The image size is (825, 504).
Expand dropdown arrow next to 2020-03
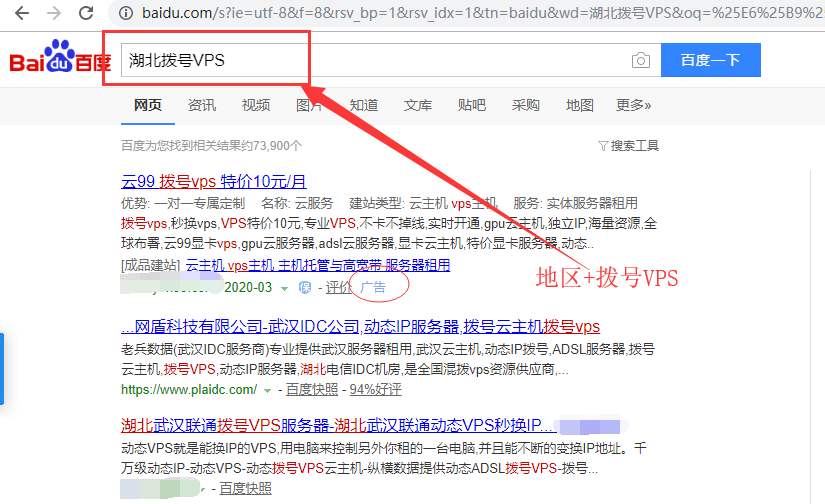pyautogui.click(x=285, y=288)
